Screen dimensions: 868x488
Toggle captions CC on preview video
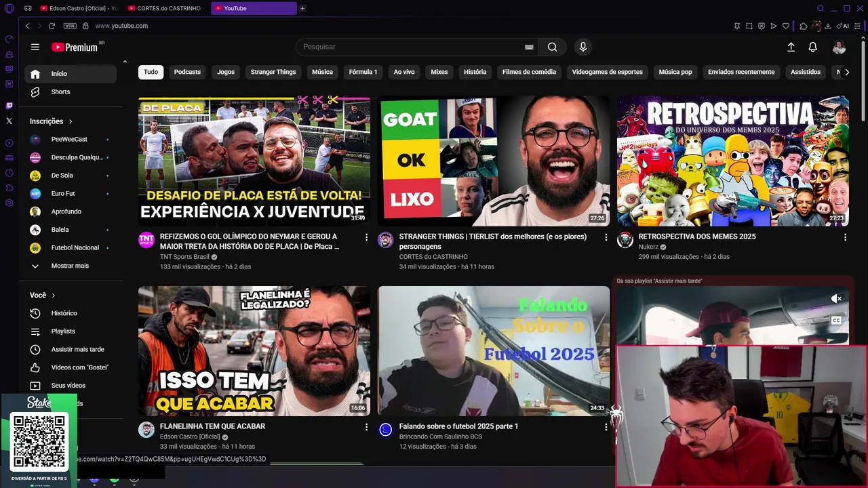pos(836,321)
